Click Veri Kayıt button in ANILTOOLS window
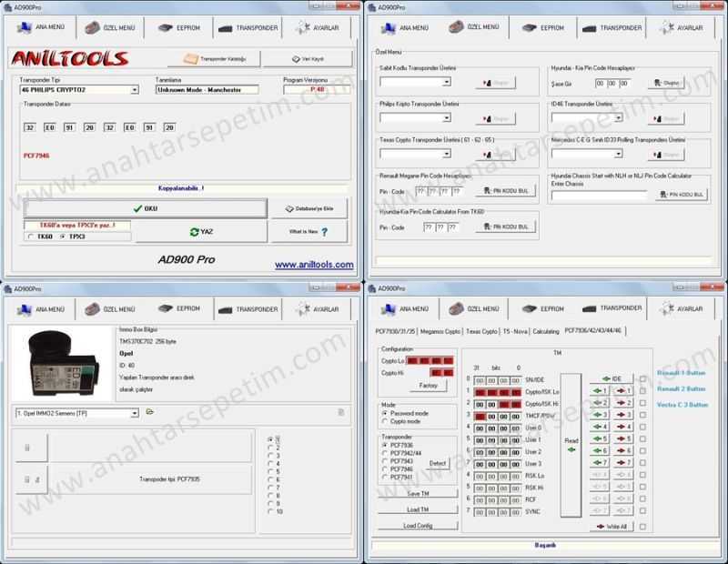The height and width of the screenshot is (564, 728). coord(308,59)
